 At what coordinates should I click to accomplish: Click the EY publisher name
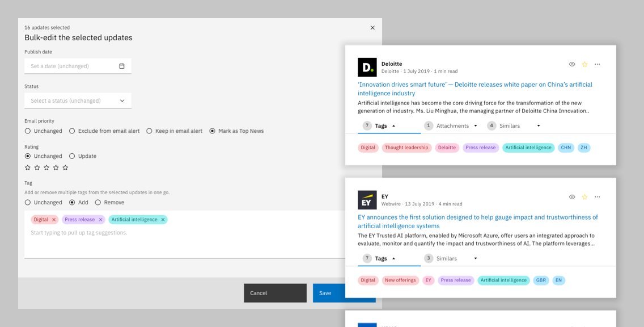384,196
